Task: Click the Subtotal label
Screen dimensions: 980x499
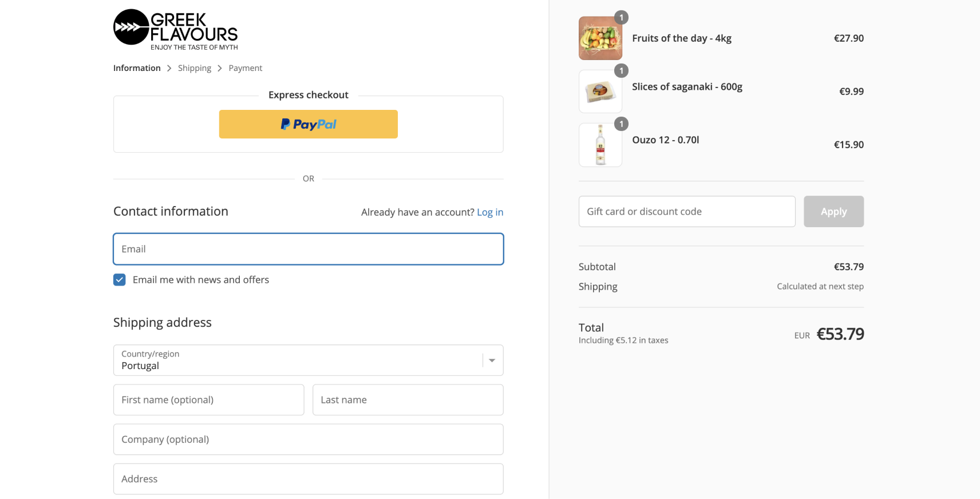Action: (597, 267)
